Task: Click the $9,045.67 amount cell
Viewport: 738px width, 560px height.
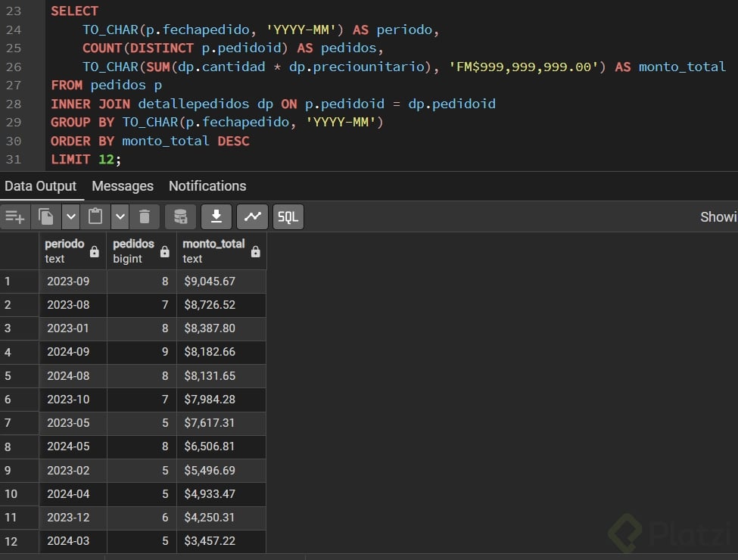Action: click(221, 282)
